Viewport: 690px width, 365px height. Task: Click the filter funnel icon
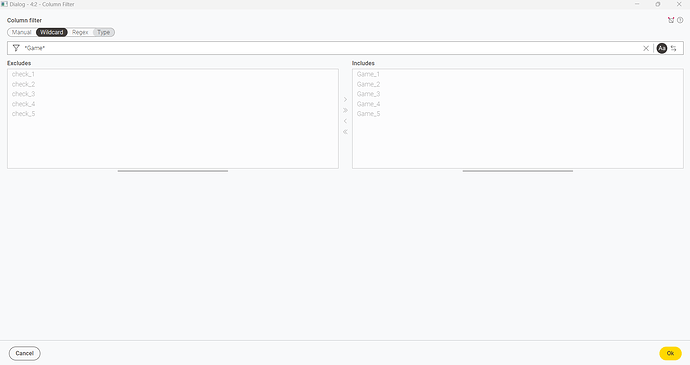[16, 48]
